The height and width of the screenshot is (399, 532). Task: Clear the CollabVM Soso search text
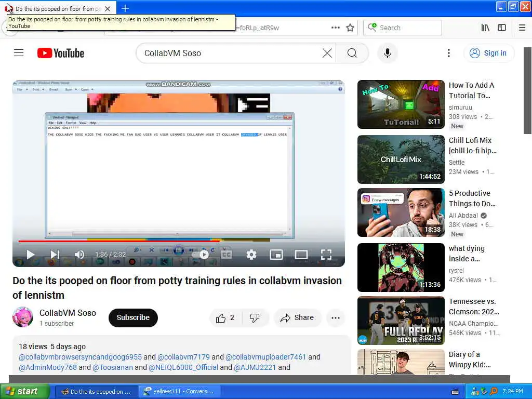[x=327, y=53]
